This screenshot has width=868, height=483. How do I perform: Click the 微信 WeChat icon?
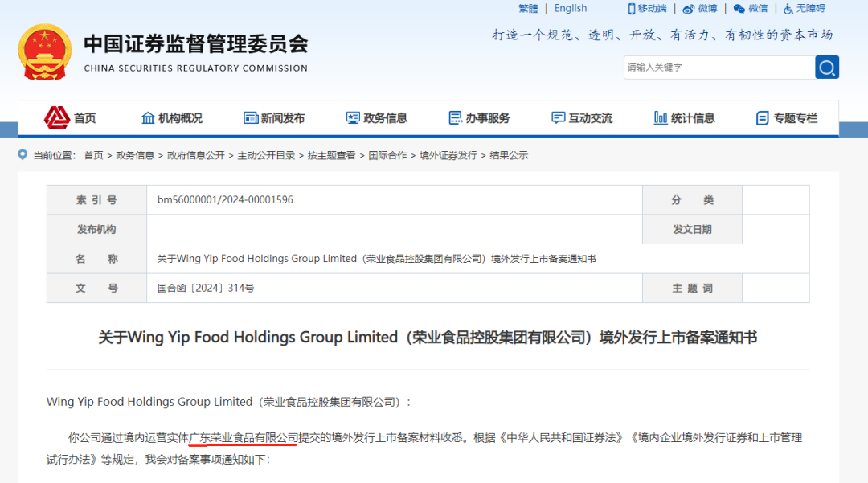[739, 9]
